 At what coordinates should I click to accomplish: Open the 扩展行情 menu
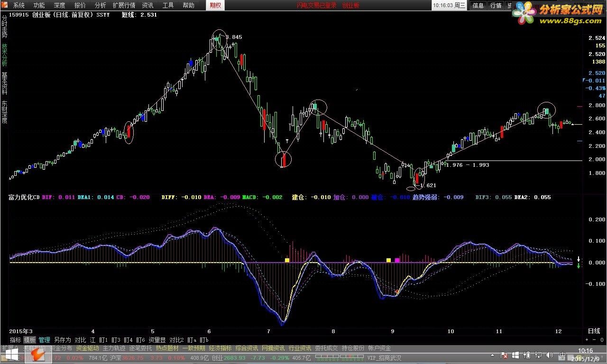coord(124,5)
